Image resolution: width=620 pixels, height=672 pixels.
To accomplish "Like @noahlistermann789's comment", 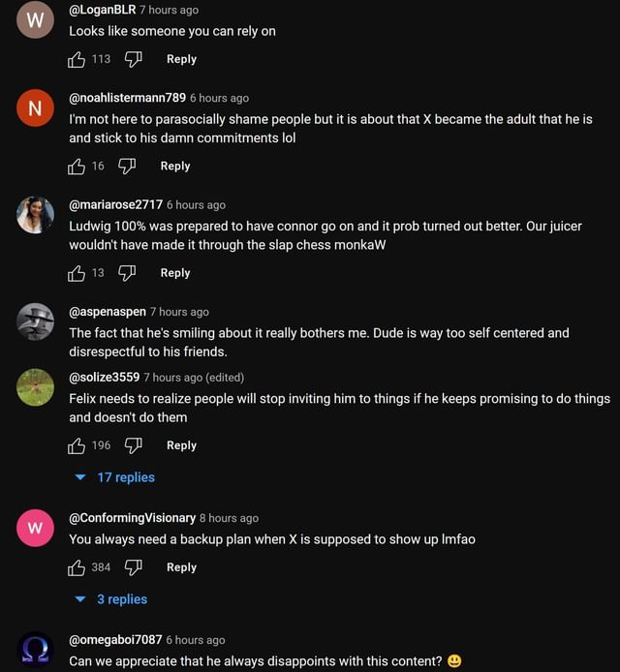I will tap(77, 167).
